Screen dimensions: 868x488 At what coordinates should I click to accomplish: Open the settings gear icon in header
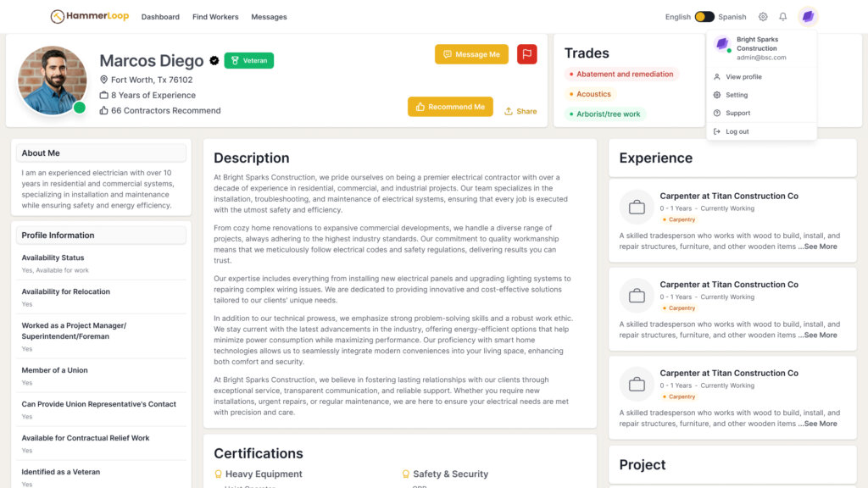pyautogui.click(x=763, y=17)
